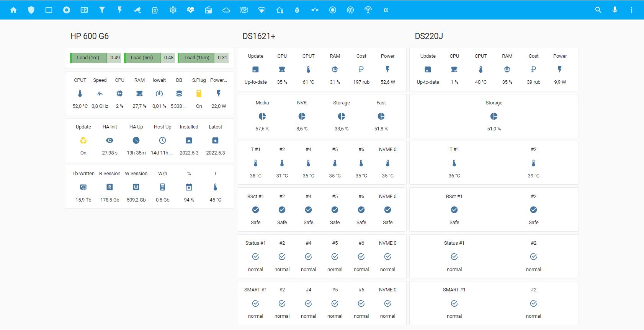
Task: Click the search magnifier icon
Action: [598, 10]
